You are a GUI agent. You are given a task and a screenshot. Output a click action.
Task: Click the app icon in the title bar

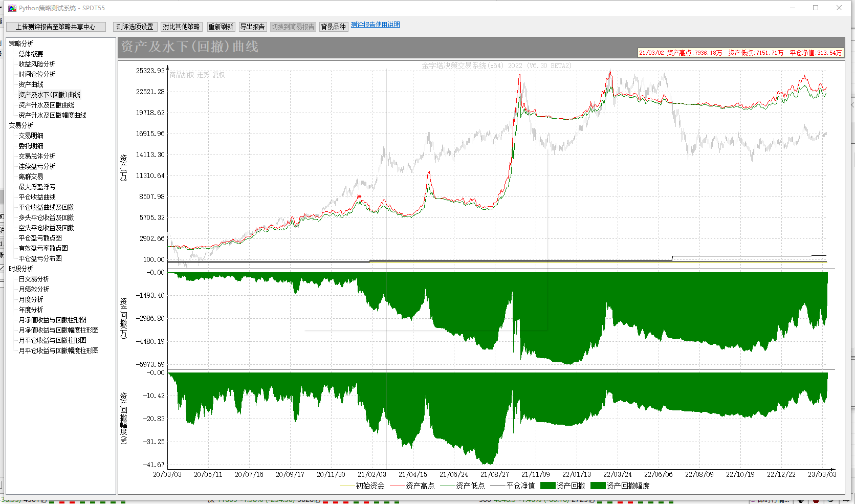pos(12,8)
